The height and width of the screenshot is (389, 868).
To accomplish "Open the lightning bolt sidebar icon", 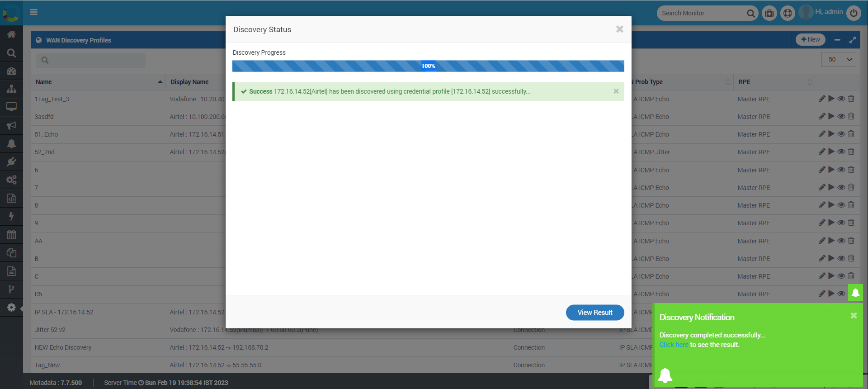I will 11,216.
